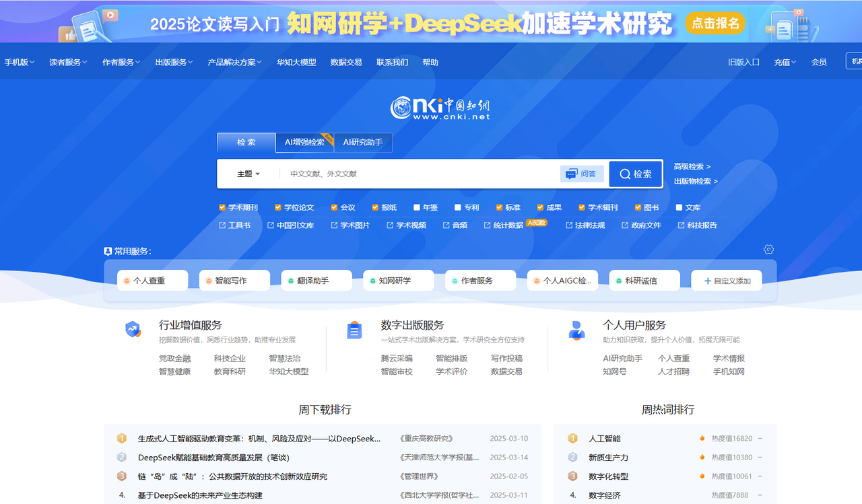Expand the 作者服务 top menu
862x504 pixels.
click(x=121, y=62)
